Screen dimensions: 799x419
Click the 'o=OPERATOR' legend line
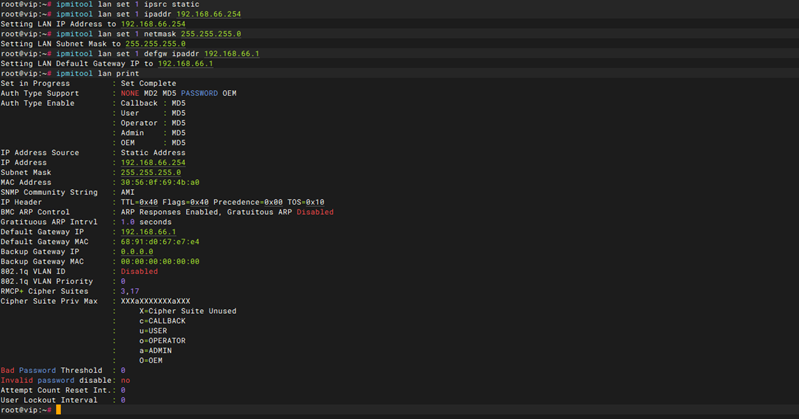(x=162, y=341)
